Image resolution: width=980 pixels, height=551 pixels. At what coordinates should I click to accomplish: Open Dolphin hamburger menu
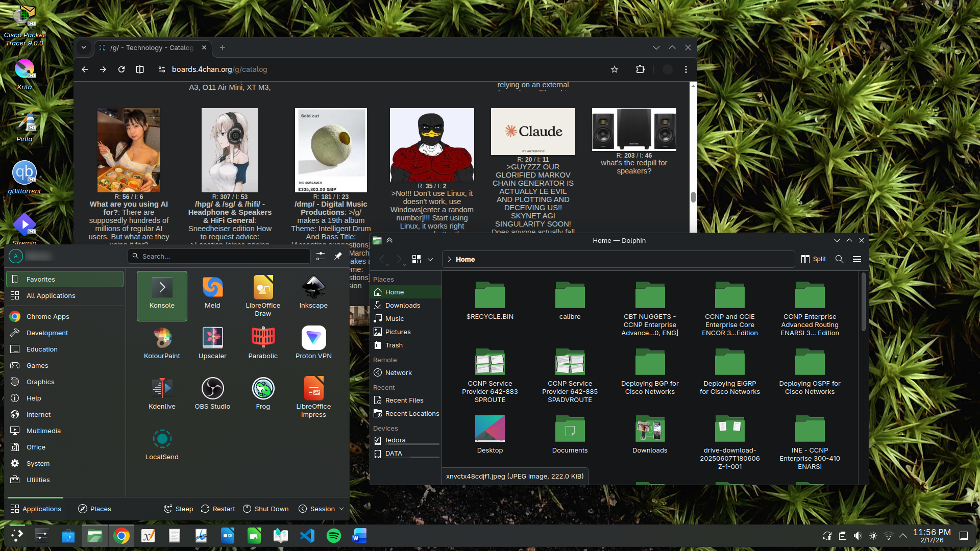tap(857, 259)
